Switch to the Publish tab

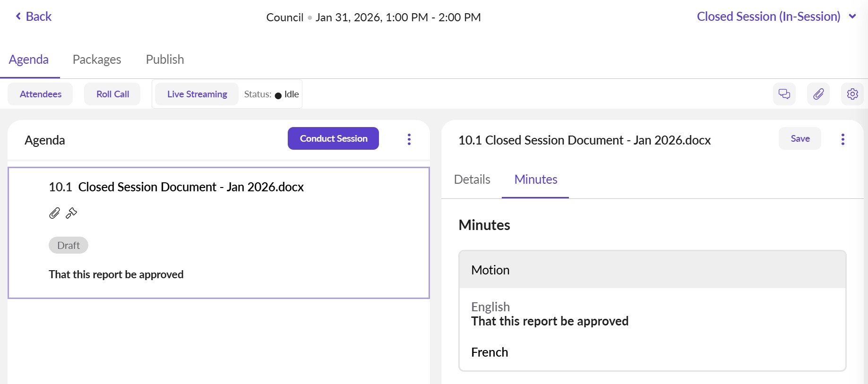(x=165, y=60)
